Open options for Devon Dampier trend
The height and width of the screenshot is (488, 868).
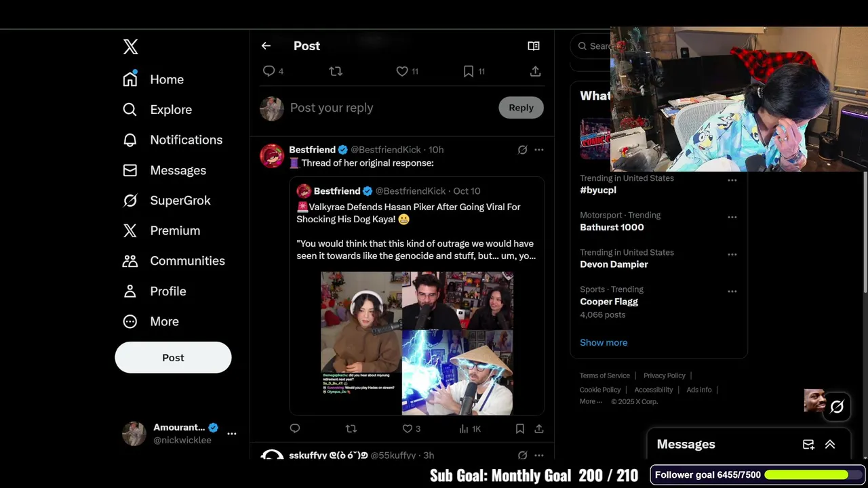[x=732, y=254]
